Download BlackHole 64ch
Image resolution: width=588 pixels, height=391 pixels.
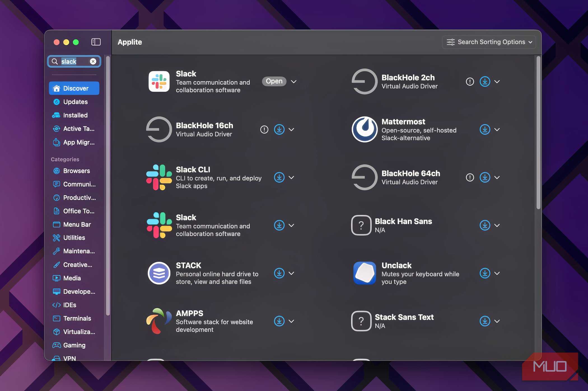[x=485, y=177]
